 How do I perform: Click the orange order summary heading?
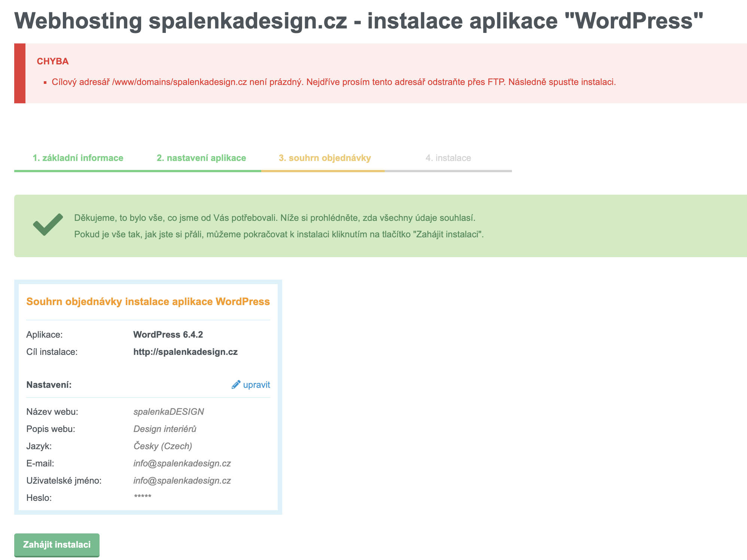click(x=148, y=302)
